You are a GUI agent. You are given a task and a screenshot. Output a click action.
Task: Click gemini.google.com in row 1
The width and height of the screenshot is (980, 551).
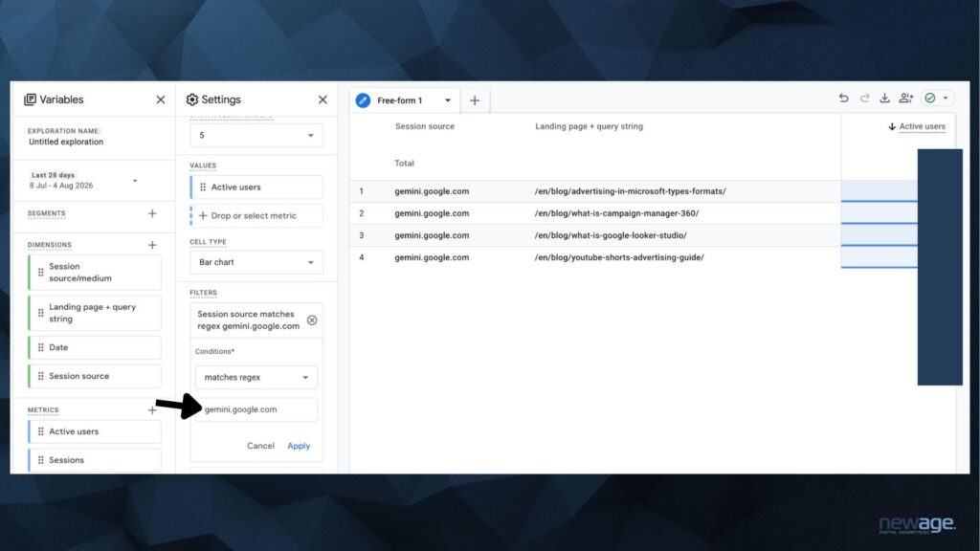point(432,191)
